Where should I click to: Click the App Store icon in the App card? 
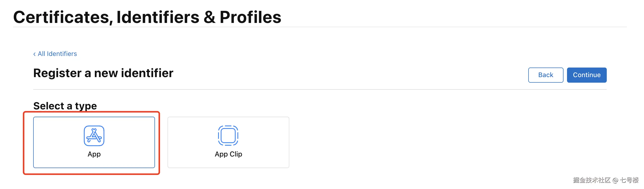point(94,136)
